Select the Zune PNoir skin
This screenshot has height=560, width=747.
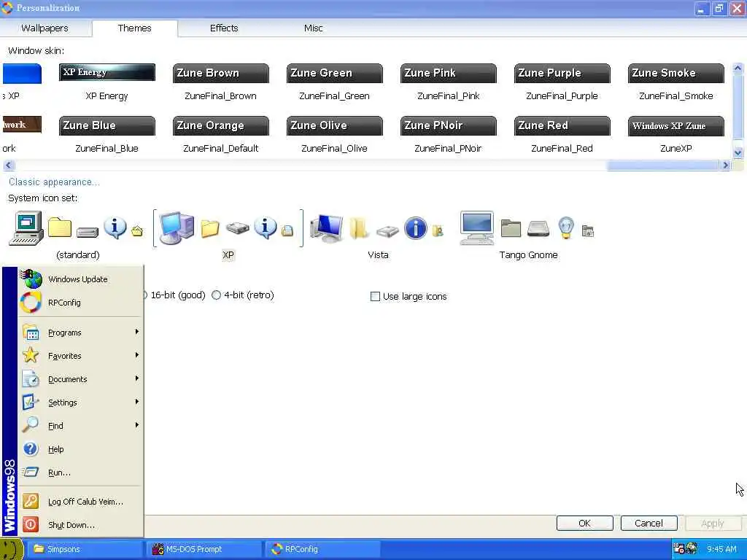pyautogui.click(x=449, y=125)
